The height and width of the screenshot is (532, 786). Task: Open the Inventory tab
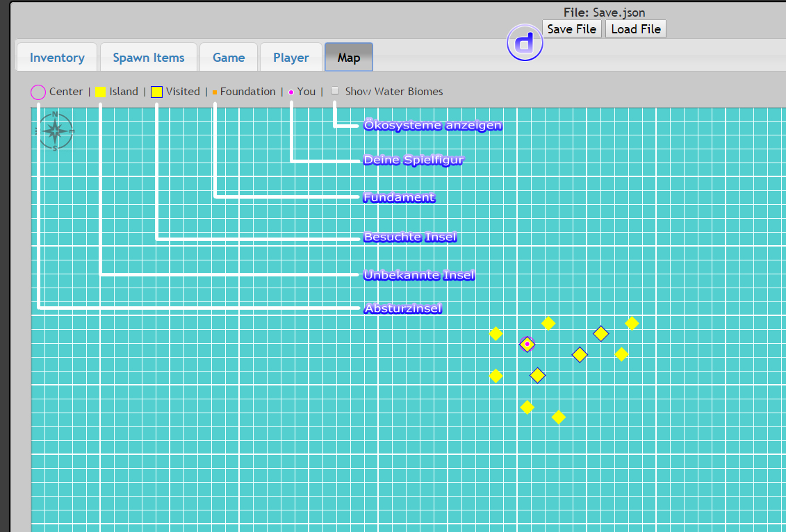pyautogui.click(x=57, y=58)
